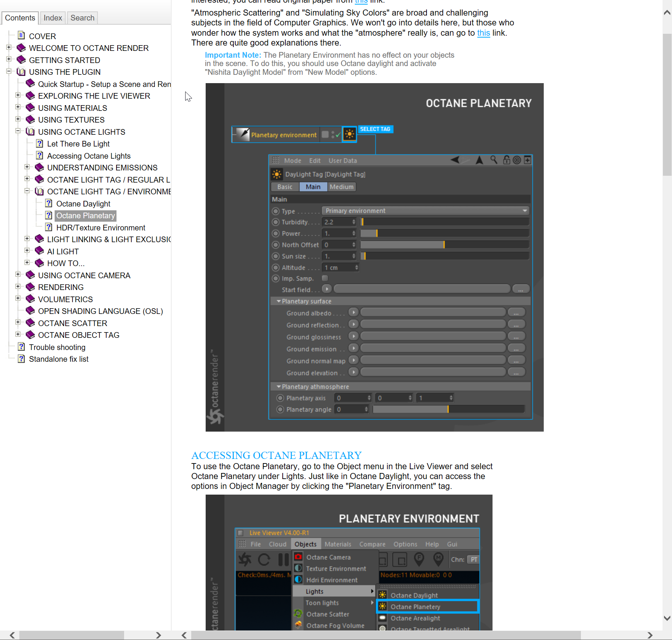Image resolution: width=672 pixels, height=640 pixels.
Task: Click the red Octane Camera icon in Objects menu
Action: tap(298, 557)
